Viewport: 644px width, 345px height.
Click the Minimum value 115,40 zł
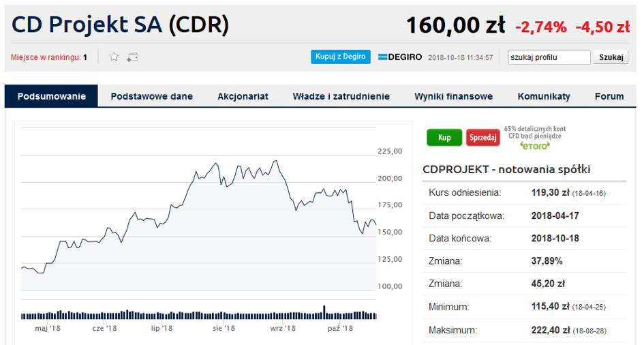coord(550,306)
